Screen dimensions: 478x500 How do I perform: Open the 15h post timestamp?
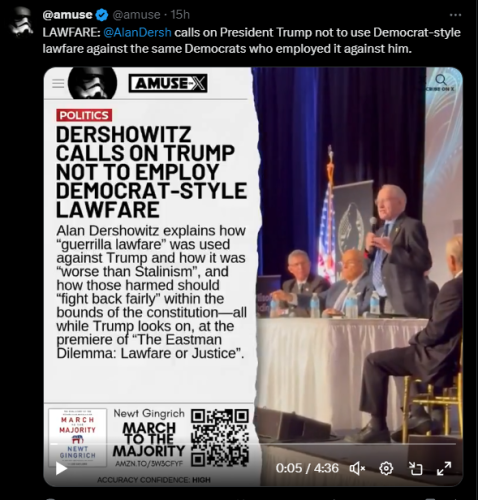tap(180, 15)
